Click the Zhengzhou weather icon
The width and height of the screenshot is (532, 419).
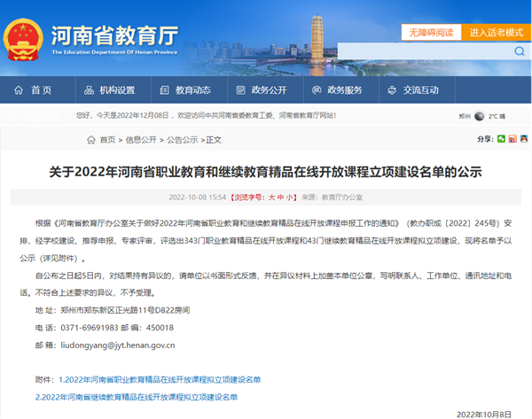[480, 116]
